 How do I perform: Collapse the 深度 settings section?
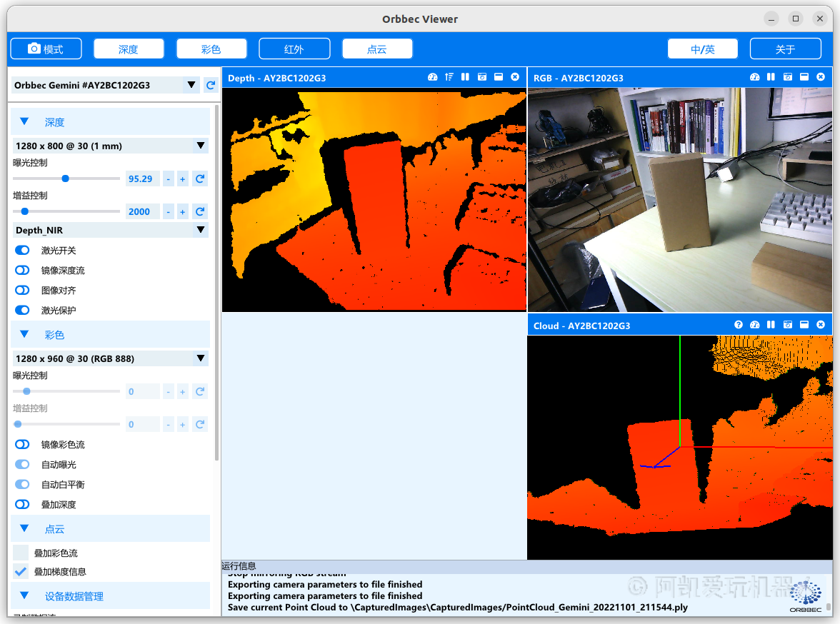[x=24, y=122]
